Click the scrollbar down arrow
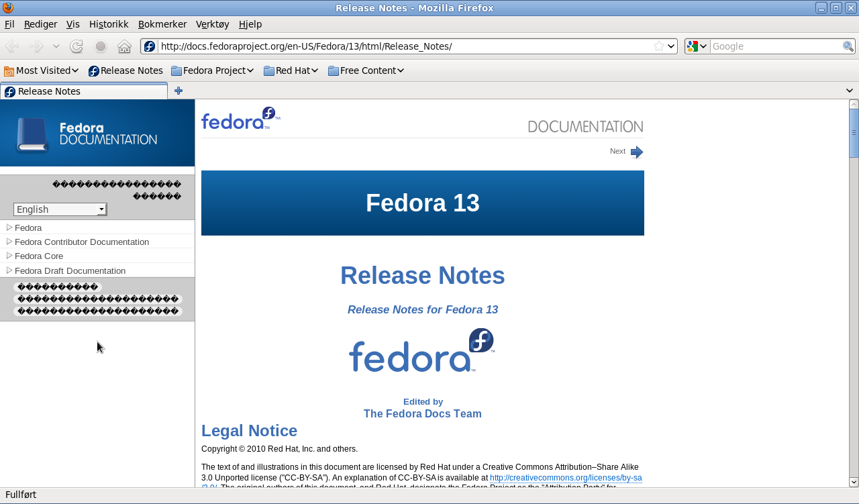Screen dimensions: 859x504 tap(854, 482)
